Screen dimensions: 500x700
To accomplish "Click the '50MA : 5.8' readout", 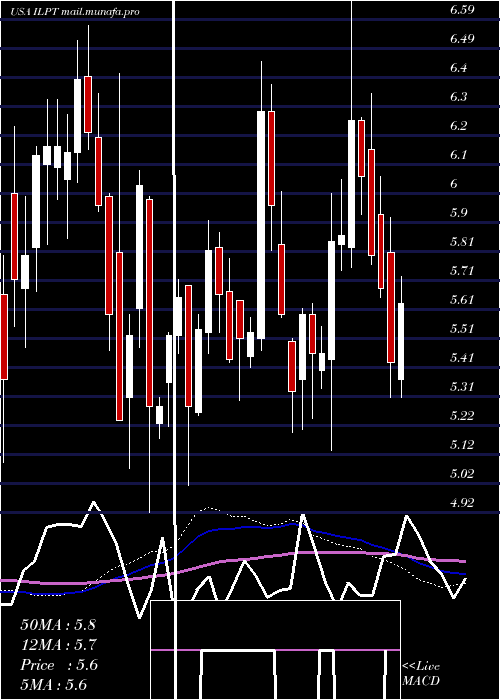I will coord(58,625).
